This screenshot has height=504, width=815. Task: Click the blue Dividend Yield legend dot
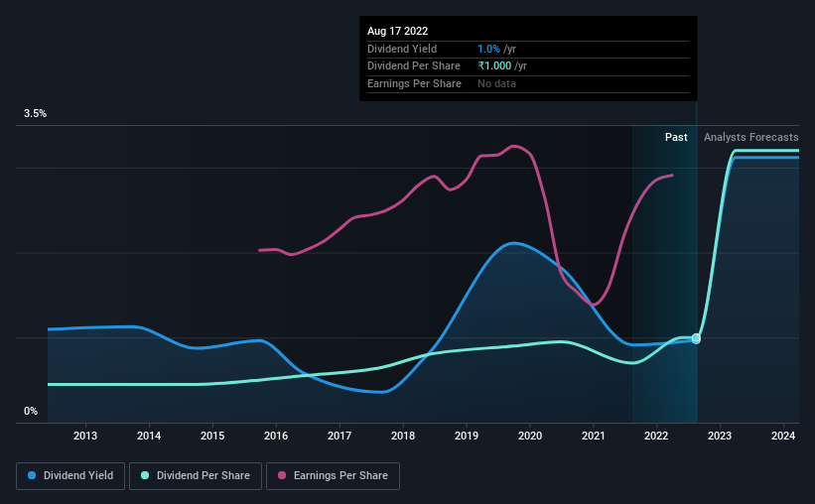pyautogui.click(x=32, y=475)
